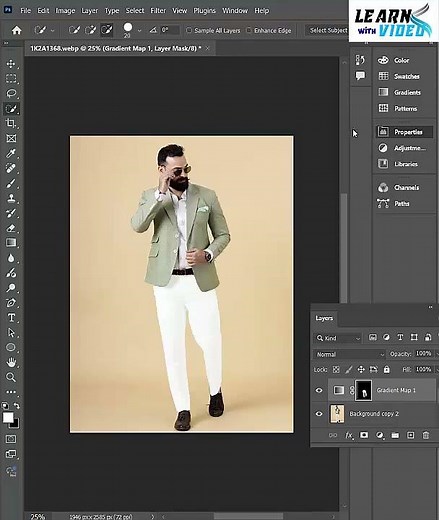
Task: Select the Spot Healing Brush tool
Action: (11, 168)
